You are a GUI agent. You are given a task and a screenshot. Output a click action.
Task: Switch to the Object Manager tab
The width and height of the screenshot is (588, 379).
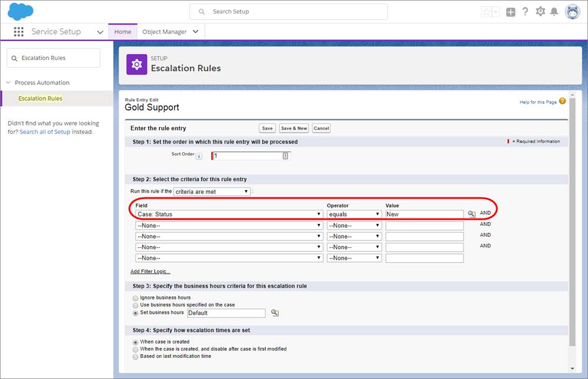pyautogui.click(x=164, y=32)
